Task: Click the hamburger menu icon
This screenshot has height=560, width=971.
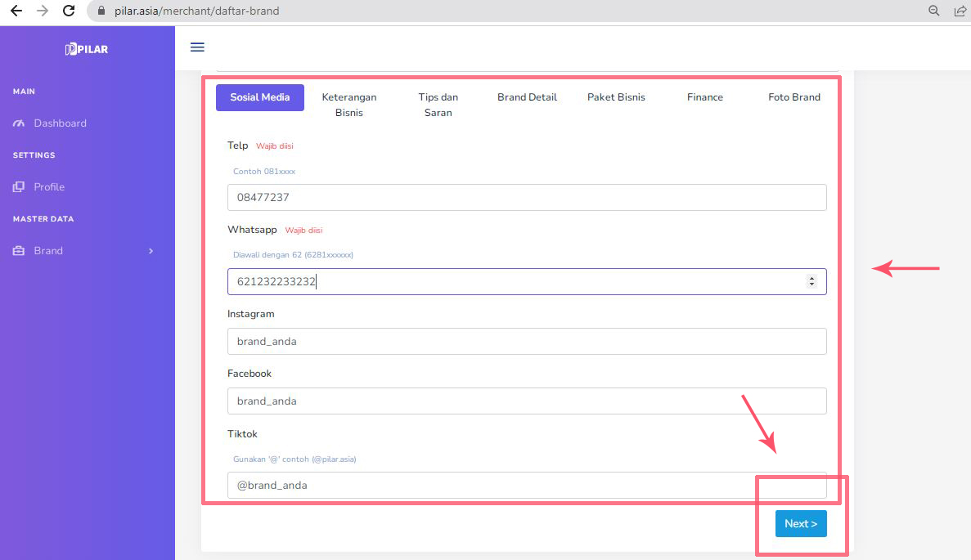Action: point(197,47)
